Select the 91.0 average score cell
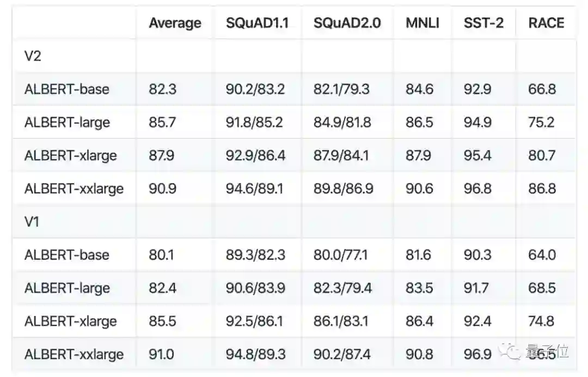Screen dimensions: 588x377 point(162,354)
